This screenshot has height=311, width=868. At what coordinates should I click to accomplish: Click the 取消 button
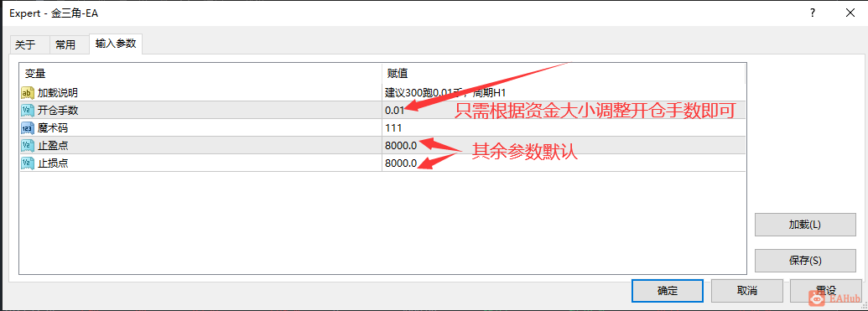(746, 291)
